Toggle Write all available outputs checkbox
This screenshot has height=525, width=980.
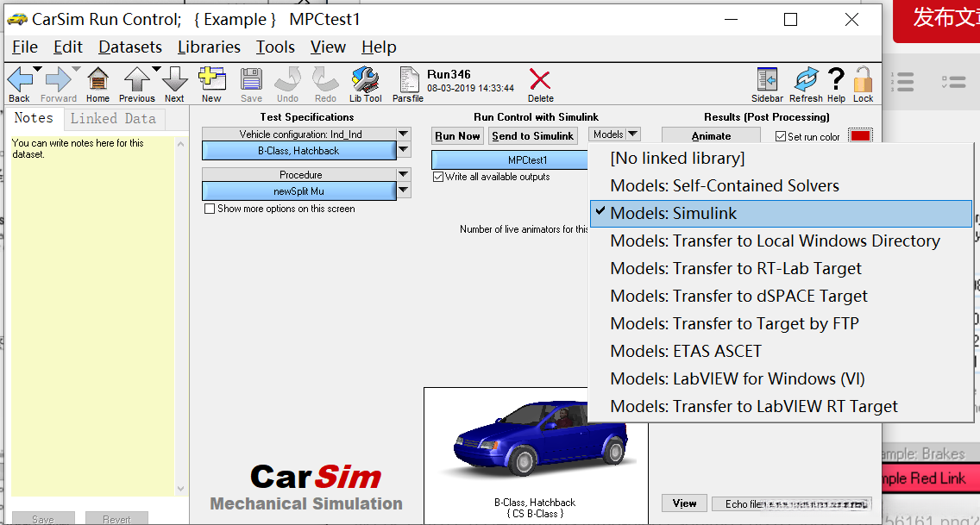tap(438, 177)
